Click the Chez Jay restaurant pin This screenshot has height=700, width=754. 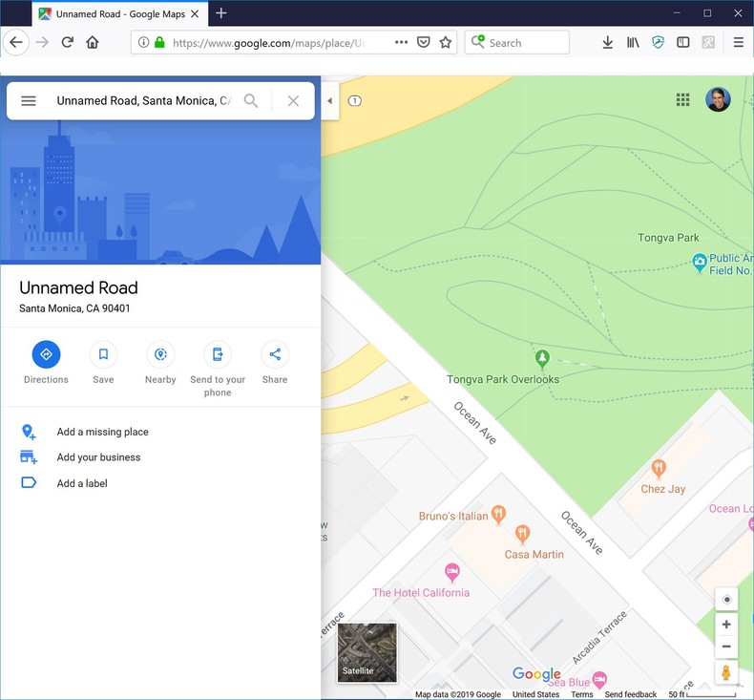pyautogui.click(x=659, y=469)
